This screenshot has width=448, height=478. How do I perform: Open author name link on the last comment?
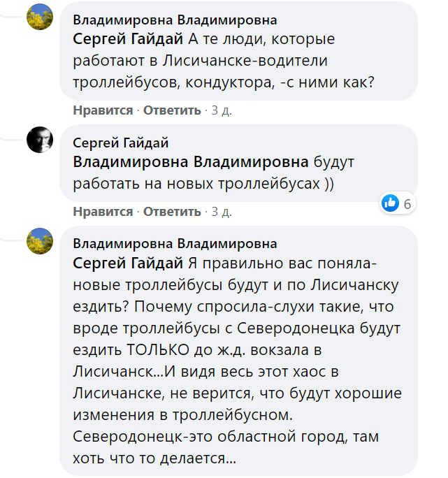click(175, 244)
